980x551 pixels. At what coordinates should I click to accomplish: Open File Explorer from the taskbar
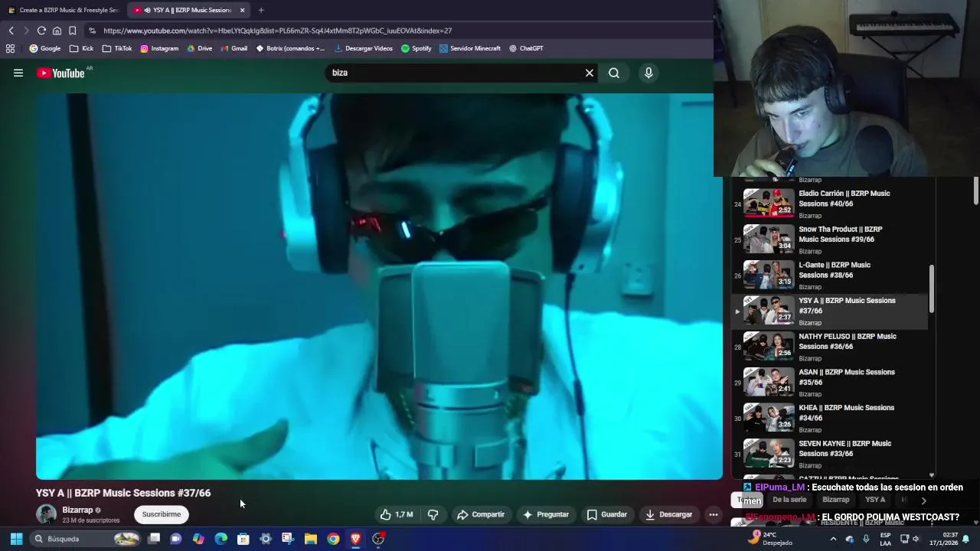tap(311, 539)
